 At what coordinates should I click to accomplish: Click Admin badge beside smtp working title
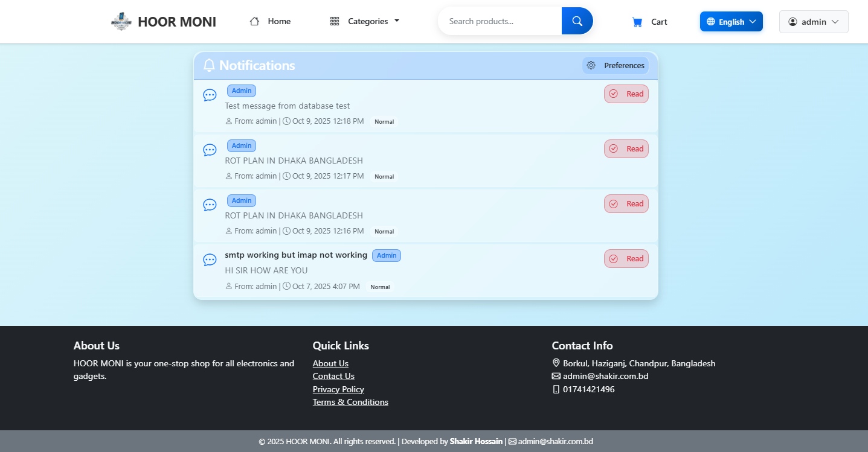tap(387, 255)
